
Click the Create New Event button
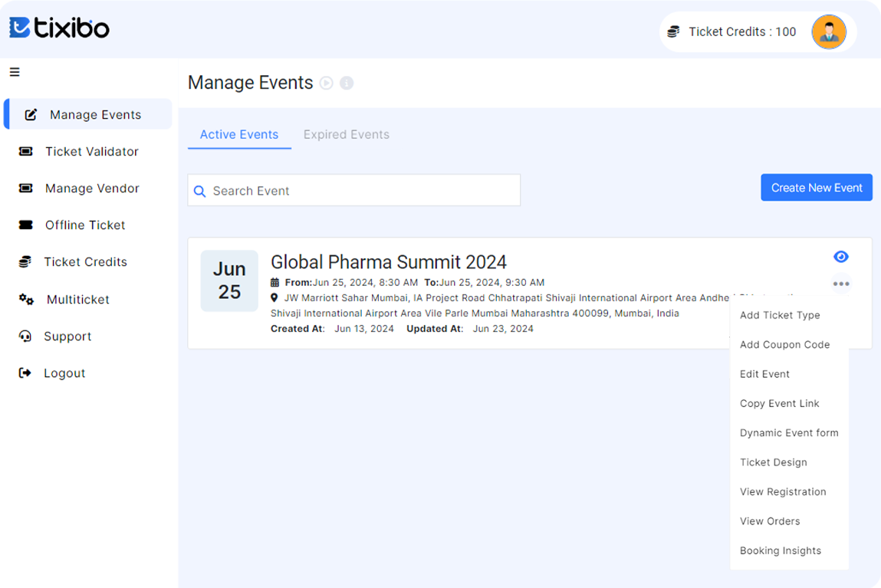(816, 188)
